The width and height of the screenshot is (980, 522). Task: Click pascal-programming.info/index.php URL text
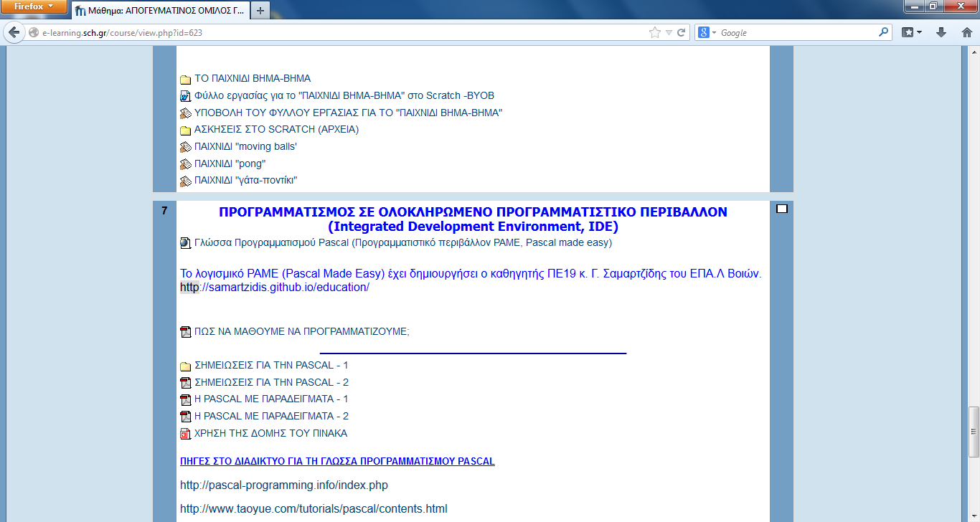284,485
